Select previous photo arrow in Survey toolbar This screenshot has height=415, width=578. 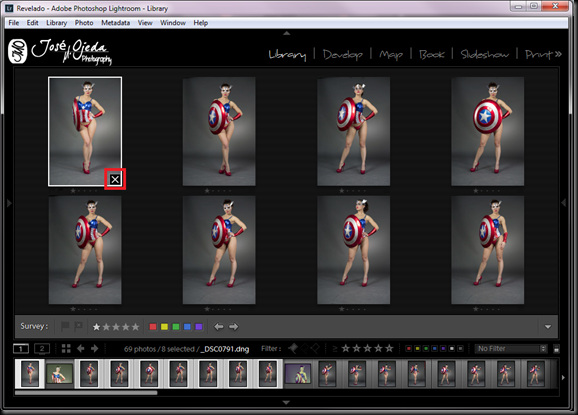click(219, 327)
